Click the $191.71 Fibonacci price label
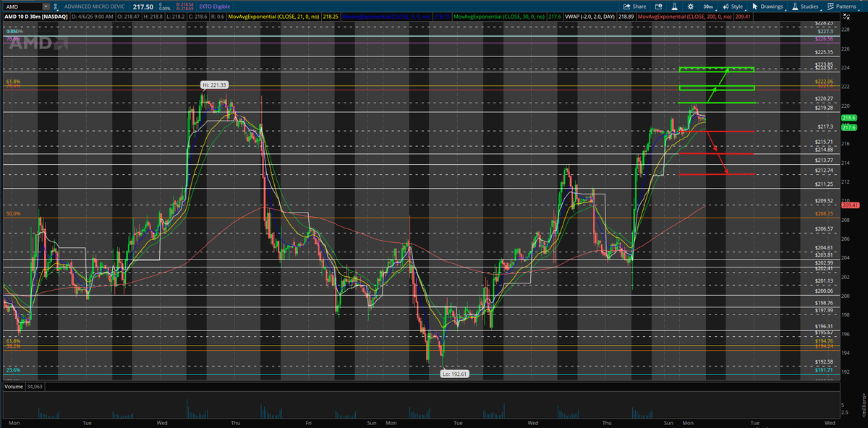The height and width of the screenshot is (428, 868). point(825,369)
